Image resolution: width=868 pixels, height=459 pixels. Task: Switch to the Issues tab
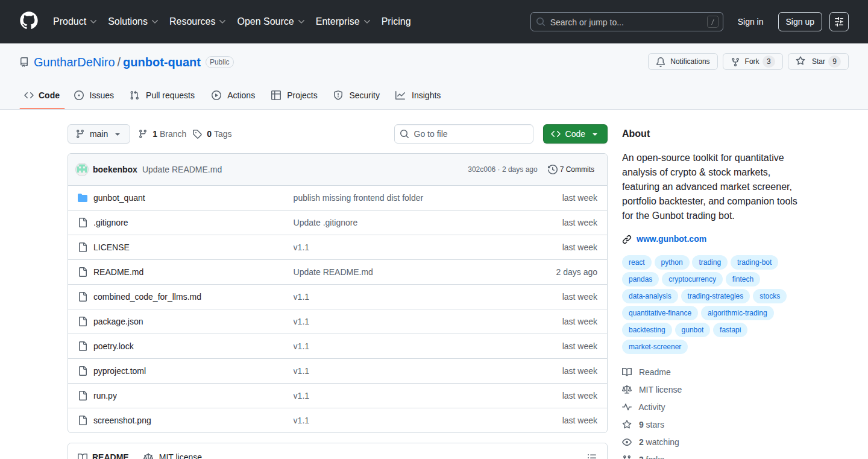(x=94, y=95)
